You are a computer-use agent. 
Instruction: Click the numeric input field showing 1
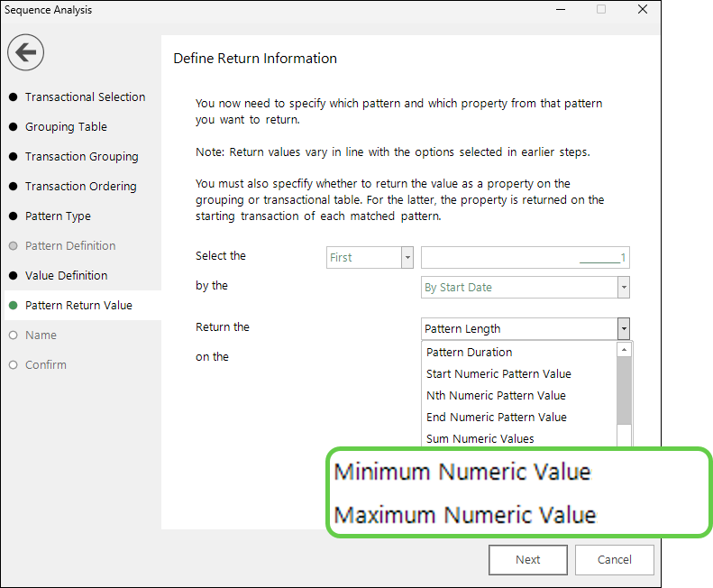click(526, 258)
